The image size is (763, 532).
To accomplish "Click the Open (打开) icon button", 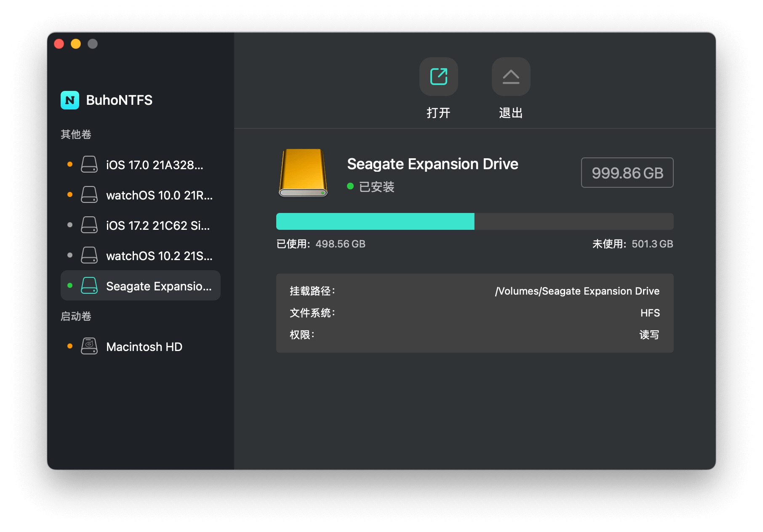I will pos(438,77).
